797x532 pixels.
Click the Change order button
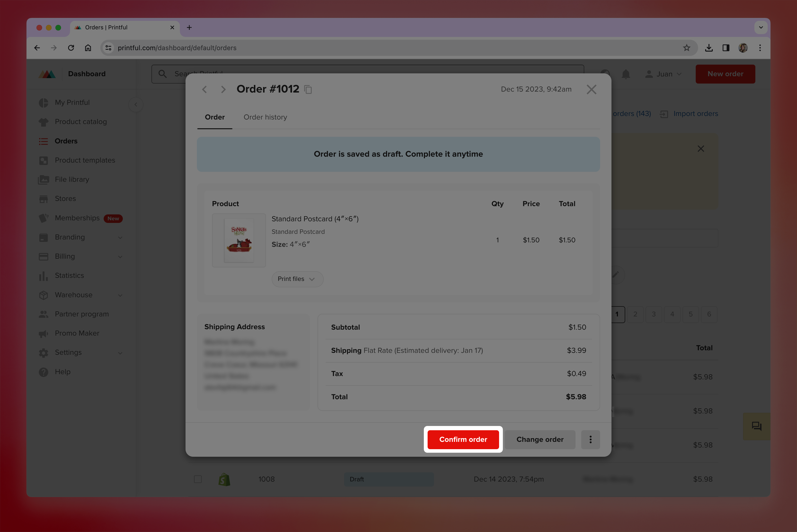540,439
